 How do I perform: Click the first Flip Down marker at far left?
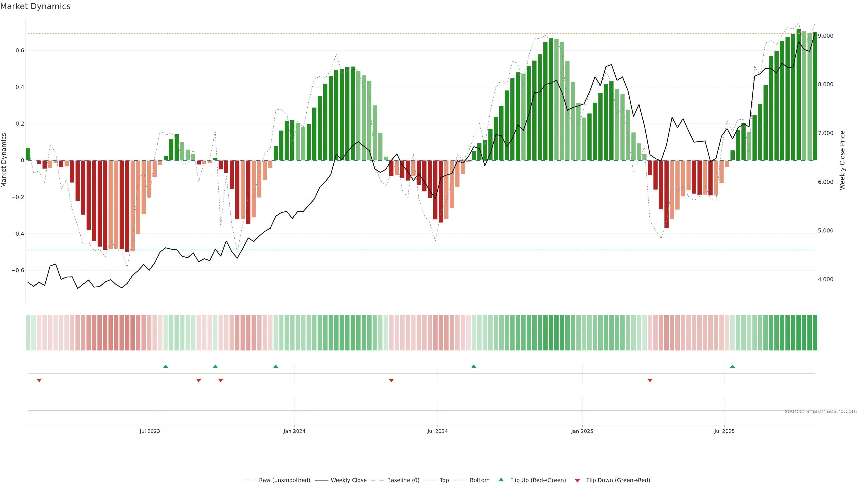point(39,380)
